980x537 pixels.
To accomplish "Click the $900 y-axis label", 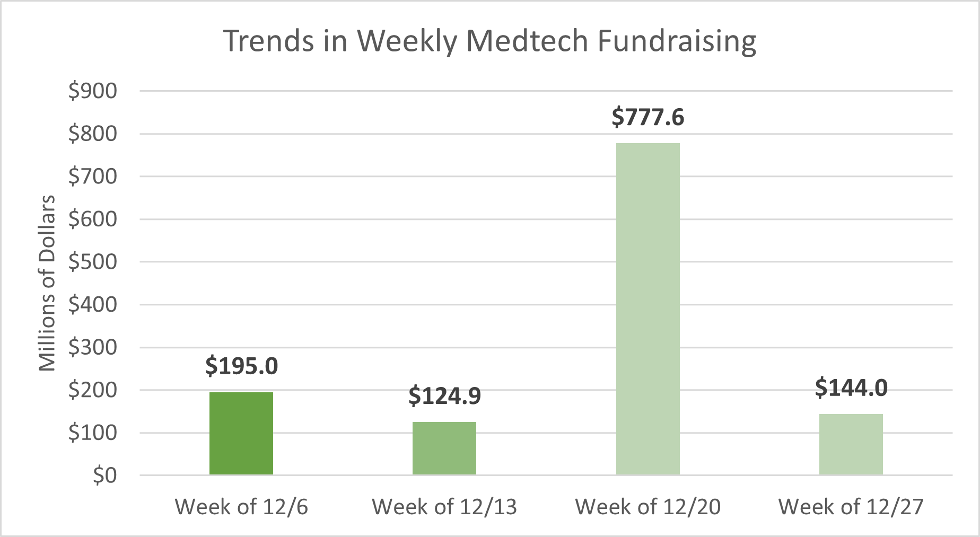I will (93, 91).
